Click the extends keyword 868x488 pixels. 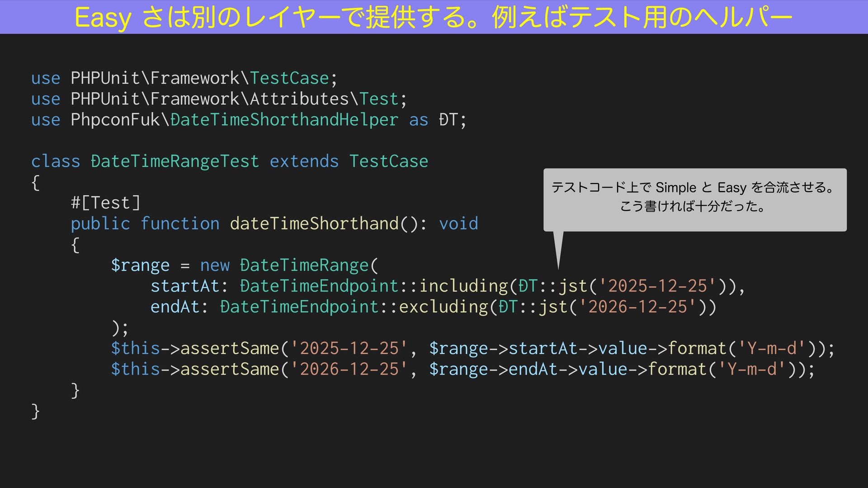coord(304,161)
